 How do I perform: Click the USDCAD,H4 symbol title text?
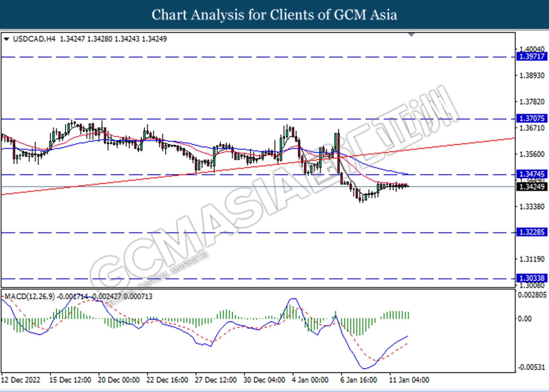[x=34, y=39]
